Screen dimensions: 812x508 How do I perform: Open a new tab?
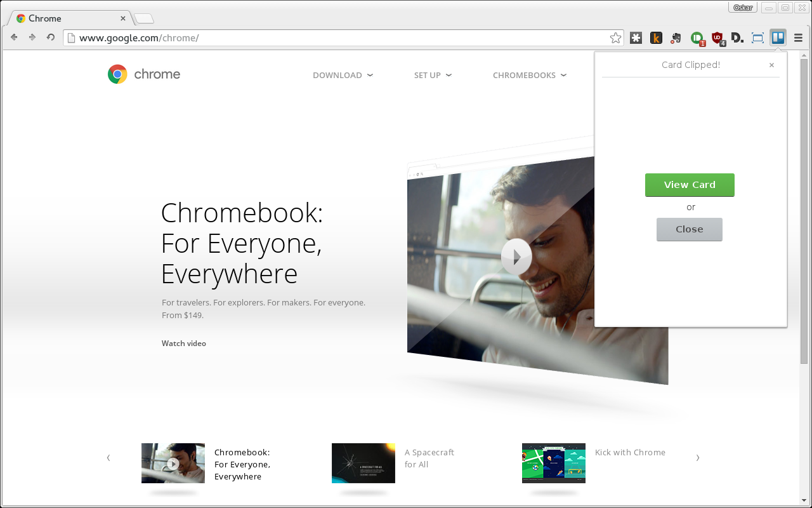143,18
